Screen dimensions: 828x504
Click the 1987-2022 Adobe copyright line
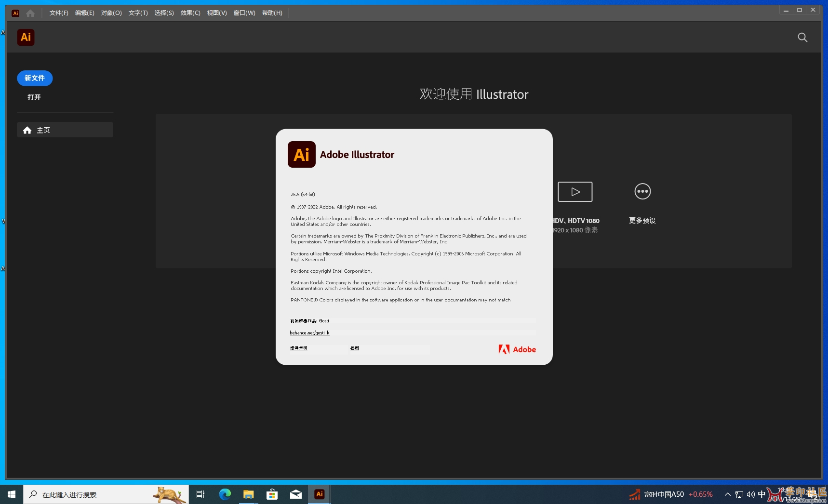coord(334,207)
